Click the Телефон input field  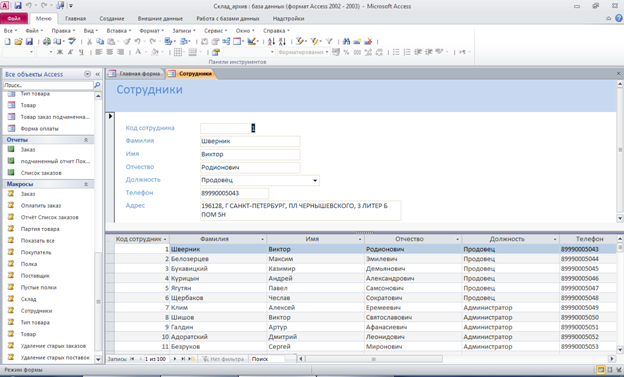[x=234, y=193]
